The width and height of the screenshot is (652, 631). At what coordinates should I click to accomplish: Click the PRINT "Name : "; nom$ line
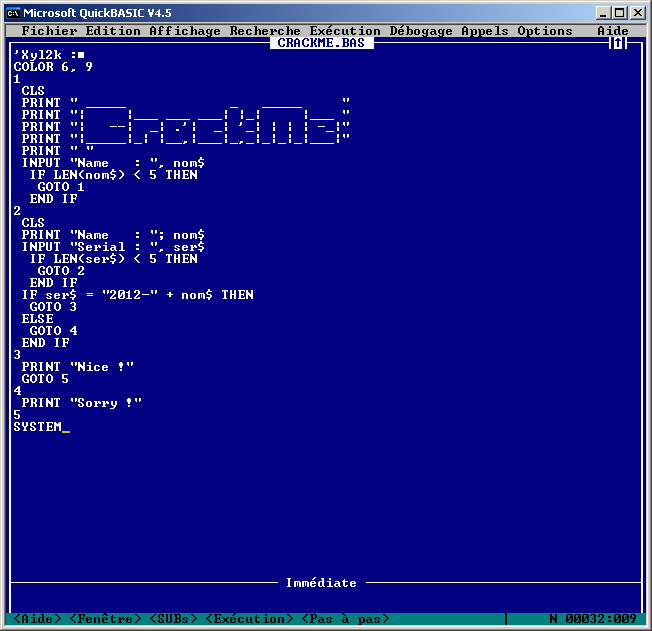coord(113,235)
